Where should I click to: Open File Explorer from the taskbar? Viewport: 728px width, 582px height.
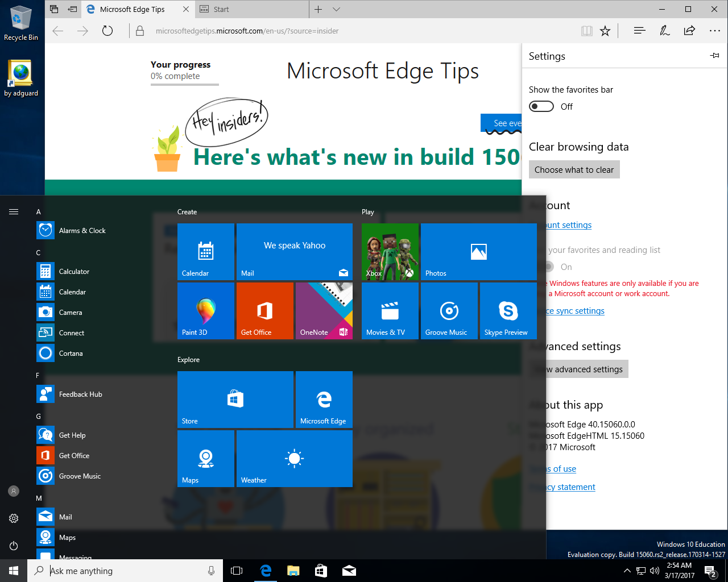293,571
